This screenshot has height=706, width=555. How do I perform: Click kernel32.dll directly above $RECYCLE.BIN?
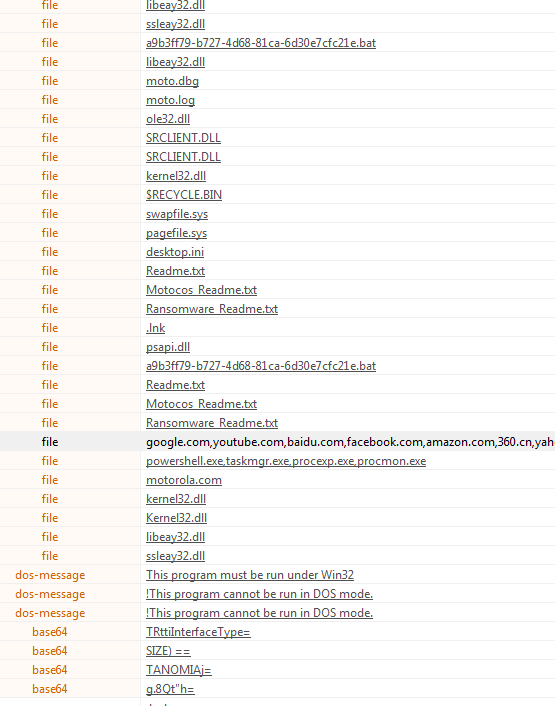coord(176,176)
